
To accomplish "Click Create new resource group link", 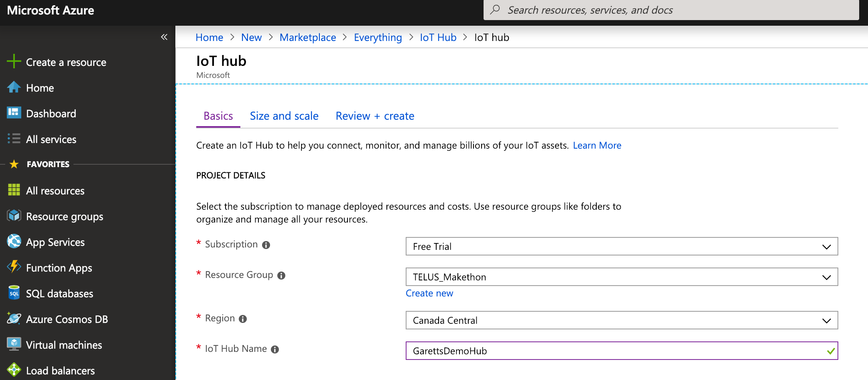I will point(429,293).
